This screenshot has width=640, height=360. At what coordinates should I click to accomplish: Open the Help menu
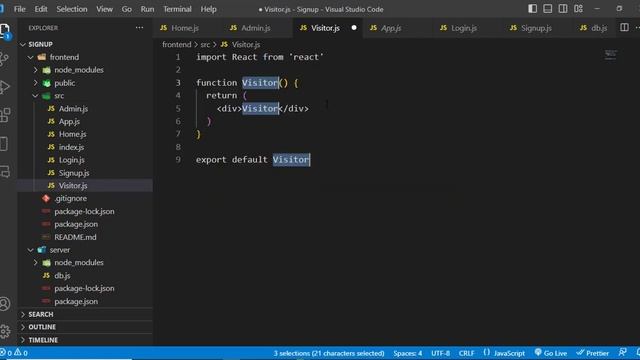(209, 9)
